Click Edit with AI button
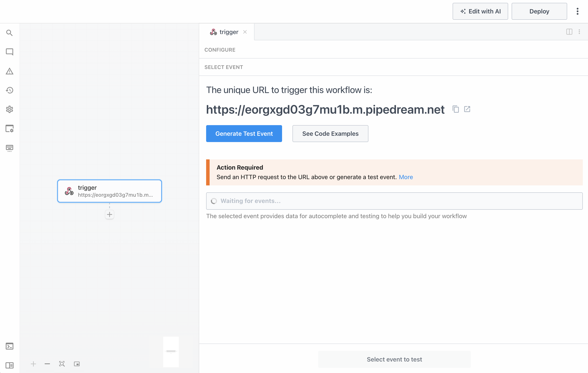 point(480,11)
